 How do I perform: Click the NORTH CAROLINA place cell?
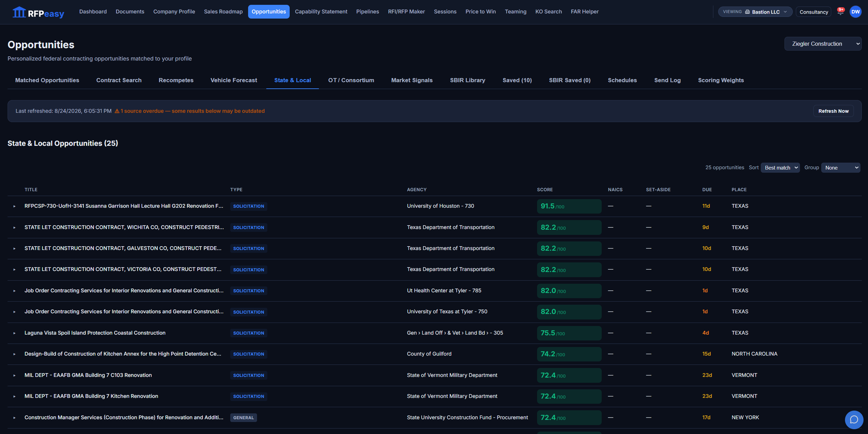(754, 354)
